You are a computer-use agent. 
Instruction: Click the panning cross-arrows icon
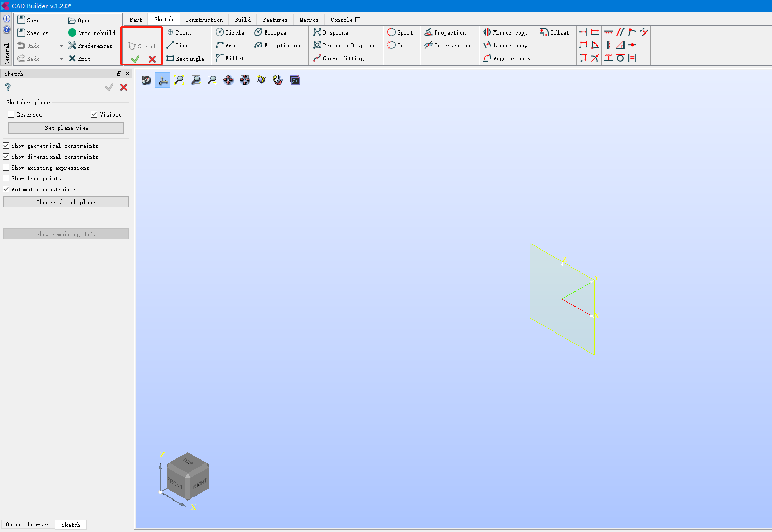[228, 80]
